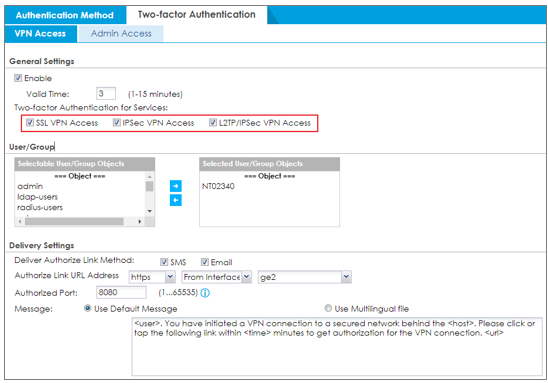Image resolution: width=548 pixels, height=383 pixels.
Task: Uncheck IPSec VPN Access
Action: (117, 123)
